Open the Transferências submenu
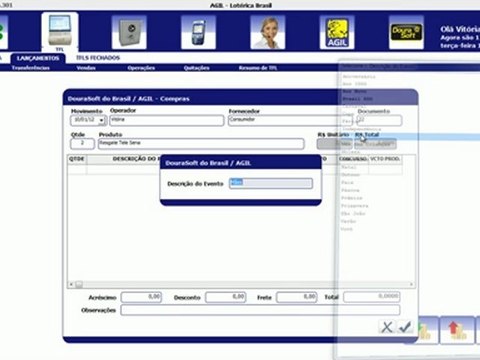480x360 pixels. click(30, 68)
